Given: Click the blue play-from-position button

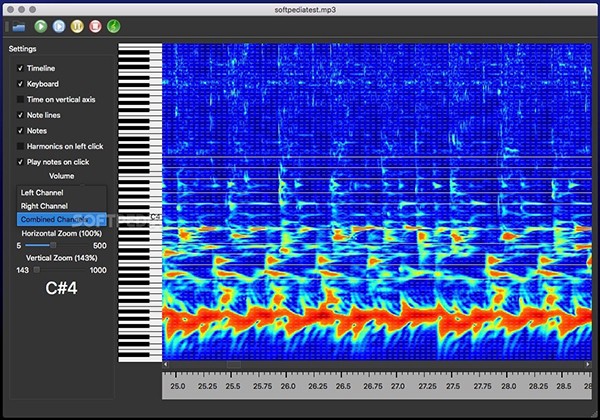Looking at the screenshot, I should click(x=59, y=25).
